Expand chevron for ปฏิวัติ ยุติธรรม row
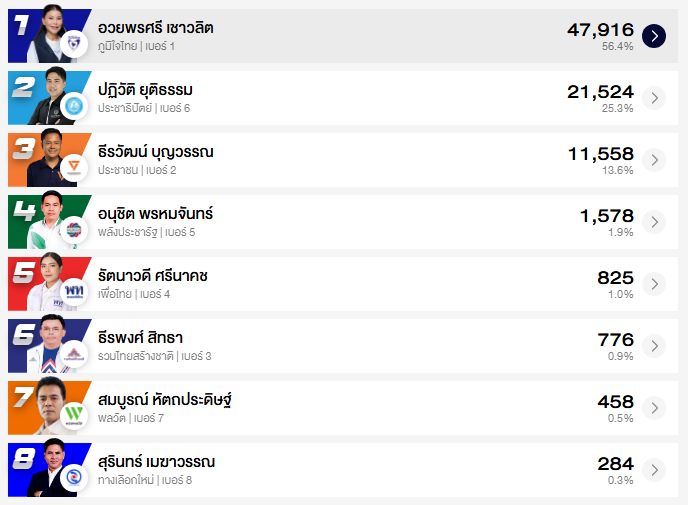The height and width of the screenshot is (505, 688). [654, 98]
